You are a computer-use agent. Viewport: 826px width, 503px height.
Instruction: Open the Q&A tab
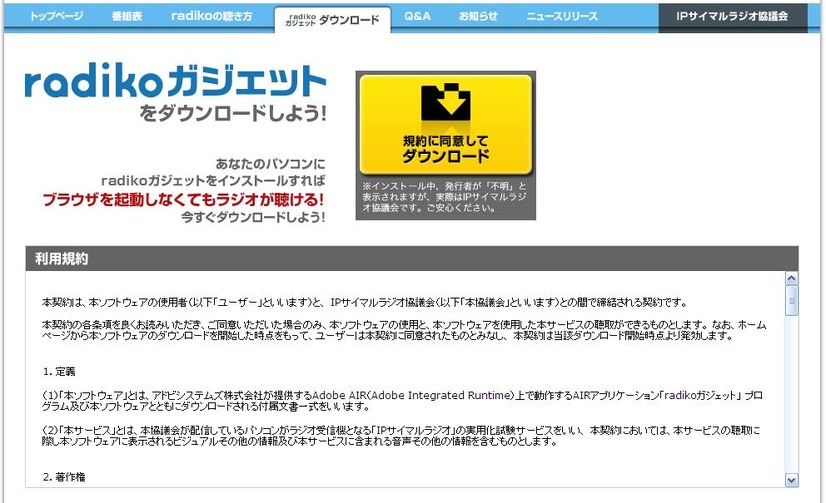417,16
